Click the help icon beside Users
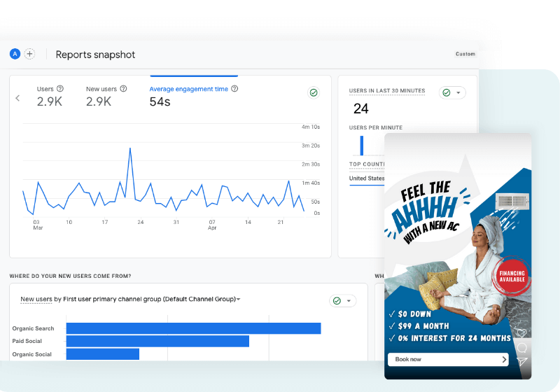 (x=60, y=88)
